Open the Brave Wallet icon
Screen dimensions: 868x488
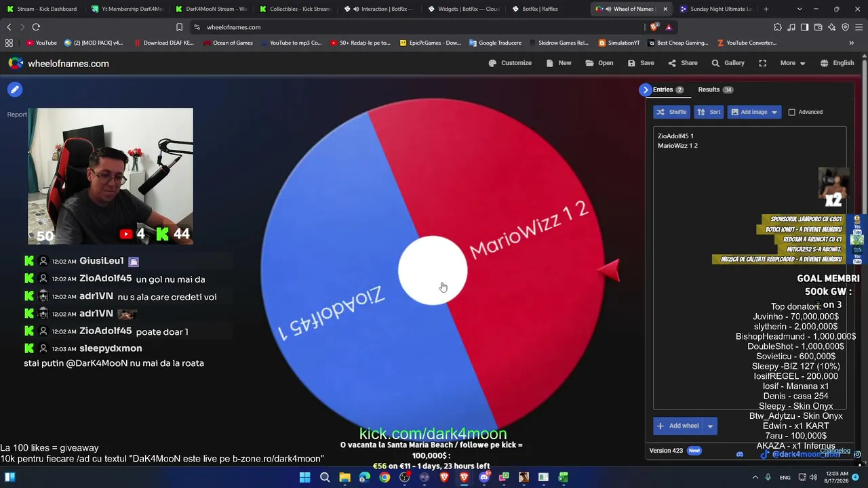click(818, 27)
